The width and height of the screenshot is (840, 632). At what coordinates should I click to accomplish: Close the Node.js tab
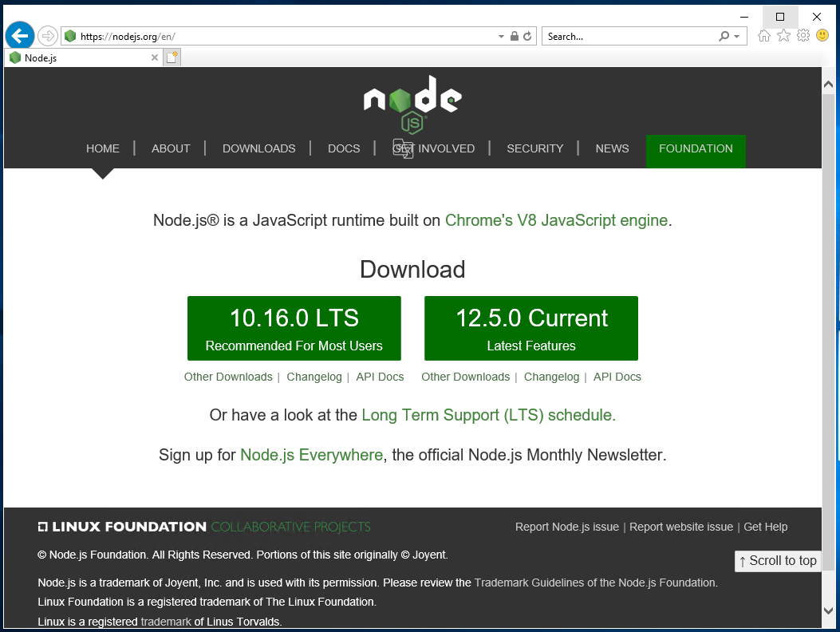pyautogui.click(x=154, y=57)
